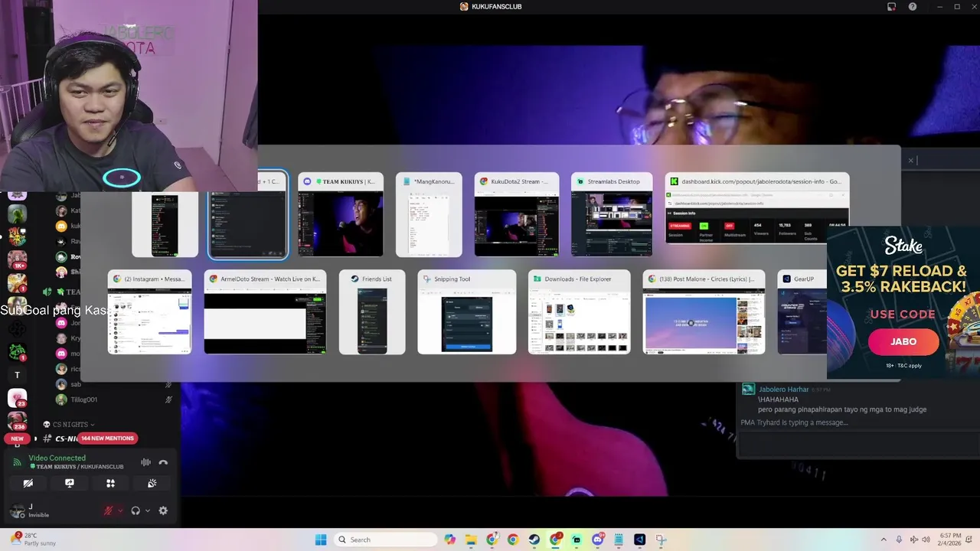Open the taskbar microphone indicator
980x551 pixels.
coord(899,540)
